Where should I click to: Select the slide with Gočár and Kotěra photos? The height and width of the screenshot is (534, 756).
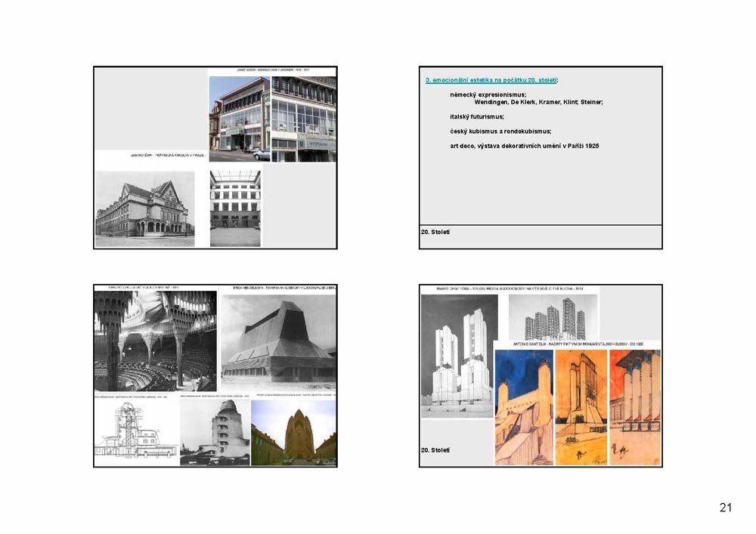click(x=215, y=157)
